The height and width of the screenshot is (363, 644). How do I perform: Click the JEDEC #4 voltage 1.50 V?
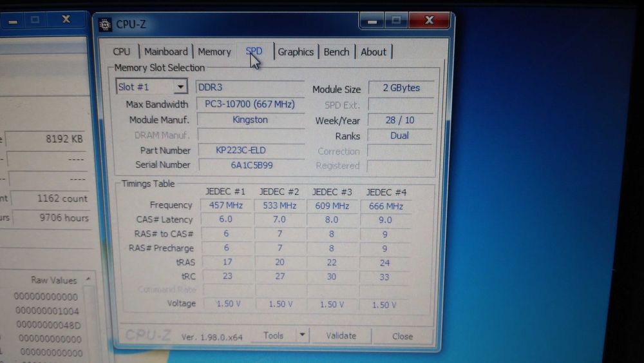(x=384, y=305)
